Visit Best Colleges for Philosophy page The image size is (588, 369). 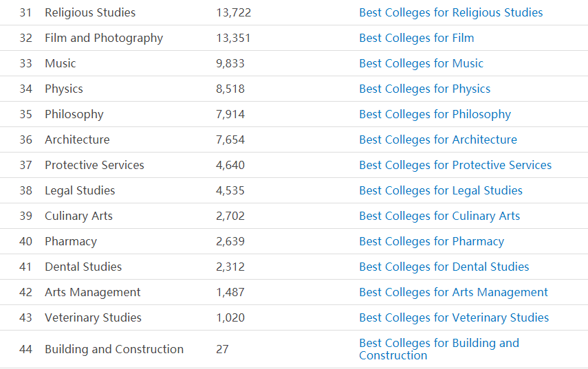pos(435,114)
